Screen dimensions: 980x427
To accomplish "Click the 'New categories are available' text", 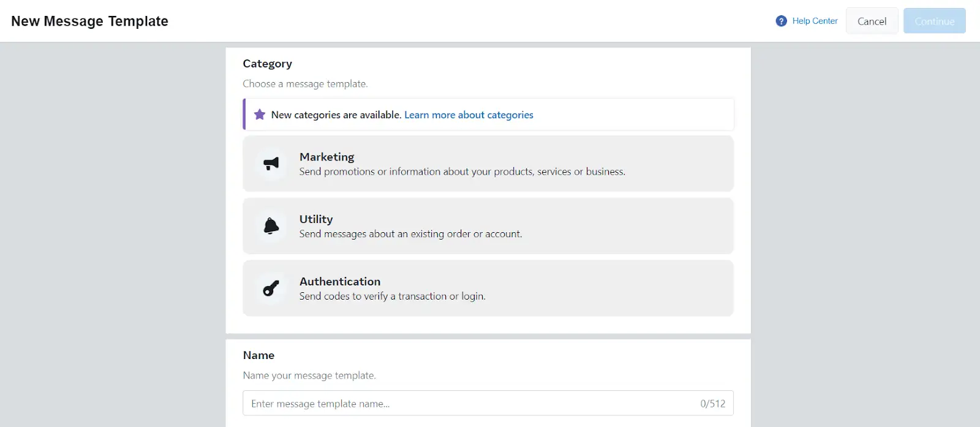I will point(336,115).
